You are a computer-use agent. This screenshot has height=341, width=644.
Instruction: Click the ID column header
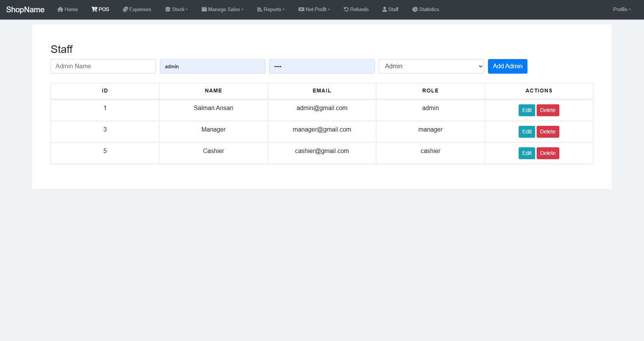(105, 91)
